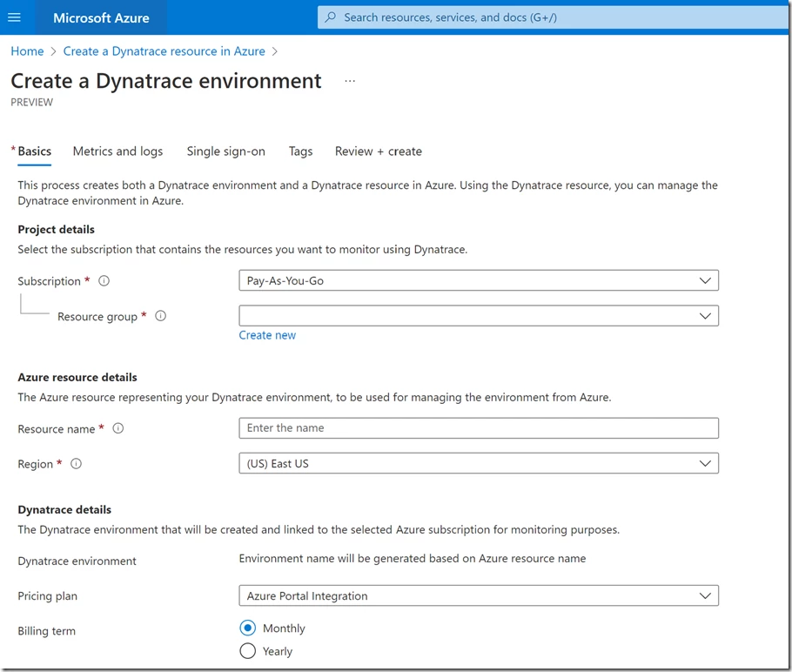The image size is (792, 672).
Task: Expand the Region dropdown
Action: [x=479, y=463]
